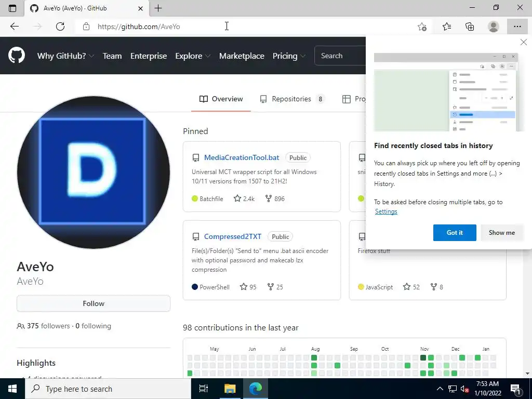Open the Favorites list icon
This screenshot has height=399, width=532.
coord(446,26)
